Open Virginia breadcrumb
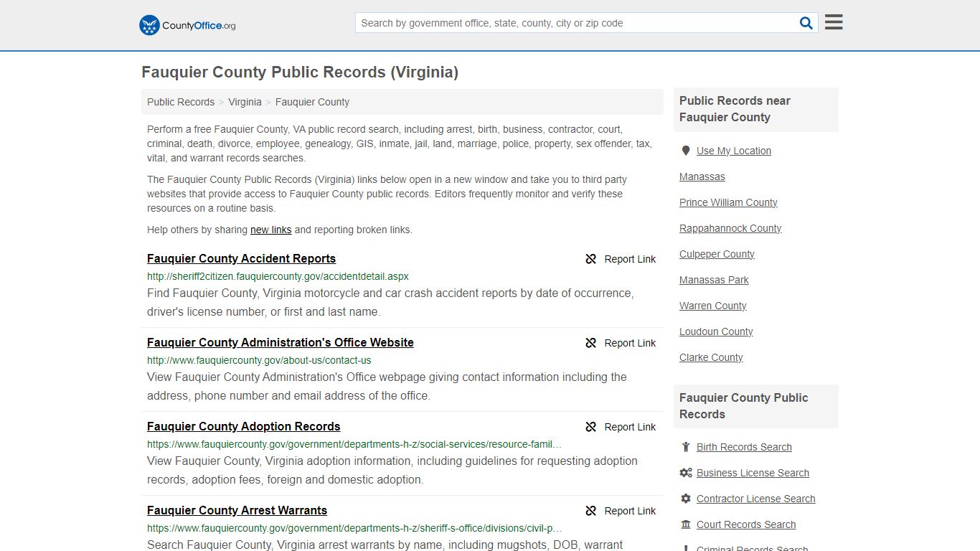This screenshot has height=551, width=980. 245,102
